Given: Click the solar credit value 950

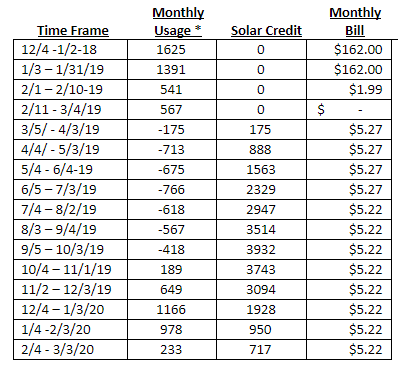Looking at the screenshot, I should coord(260,330).
